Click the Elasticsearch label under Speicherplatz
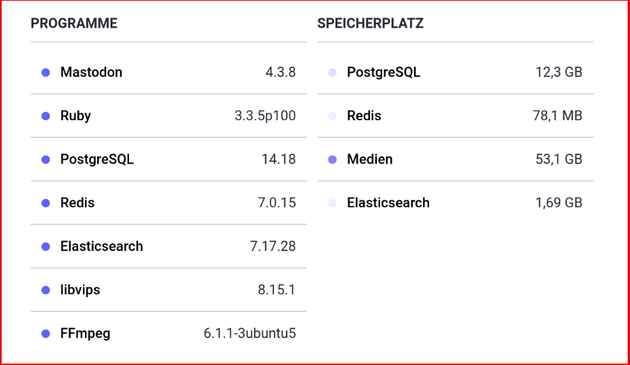630x365 pixels. (388, 203)
